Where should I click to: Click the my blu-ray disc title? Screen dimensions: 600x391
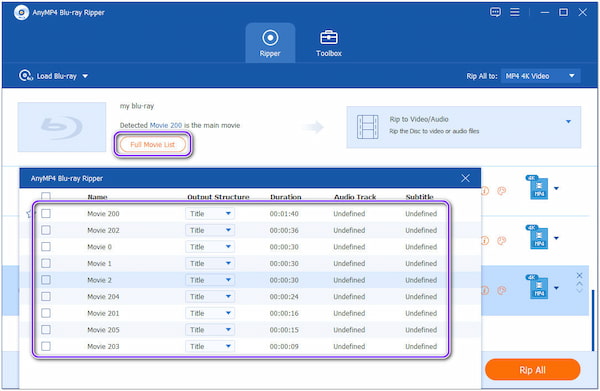click(x=137, y=106)
